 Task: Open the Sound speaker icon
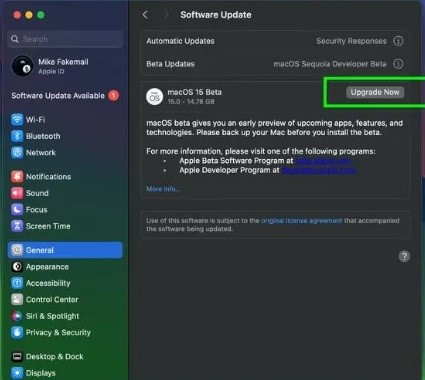[x=17, y=193]
